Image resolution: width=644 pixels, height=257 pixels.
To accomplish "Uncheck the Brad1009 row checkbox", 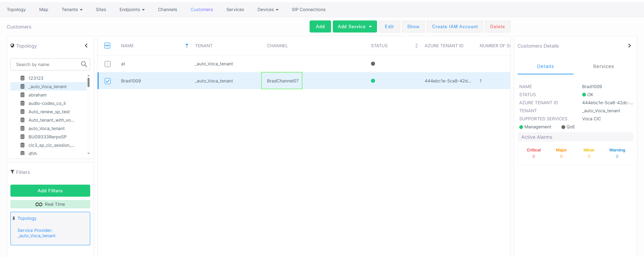I will pos(108,81).
